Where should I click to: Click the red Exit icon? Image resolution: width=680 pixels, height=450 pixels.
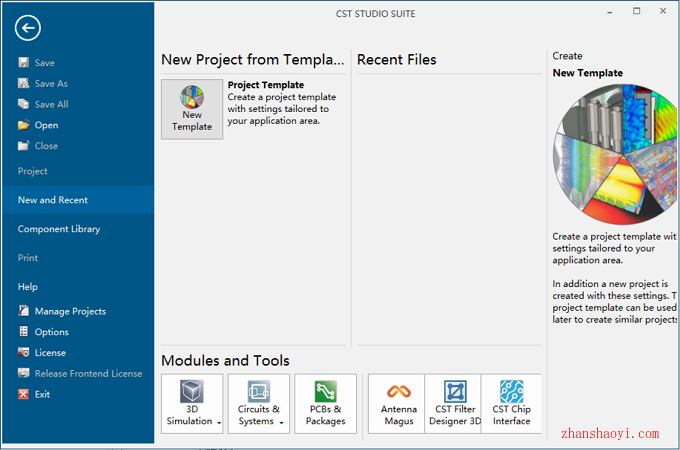click(x=23, y=394)
